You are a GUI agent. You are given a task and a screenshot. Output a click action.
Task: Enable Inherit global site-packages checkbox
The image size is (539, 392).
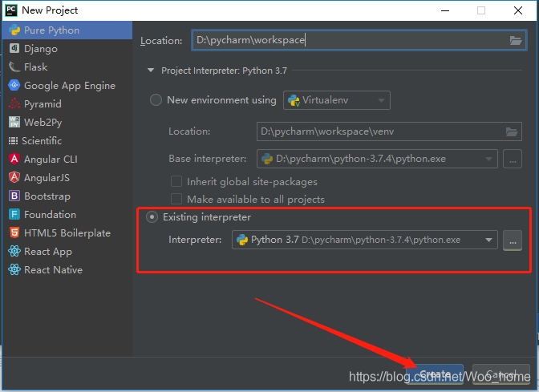176,181
